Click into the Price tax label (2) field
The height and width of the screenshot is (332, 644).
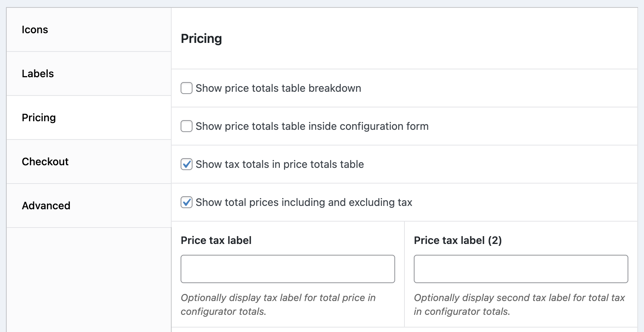(521, 269)
